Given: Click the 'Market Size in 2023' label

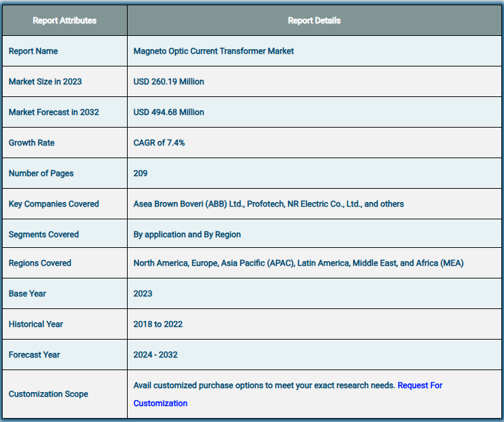Looking at the screenshot, I should point(45,82).
